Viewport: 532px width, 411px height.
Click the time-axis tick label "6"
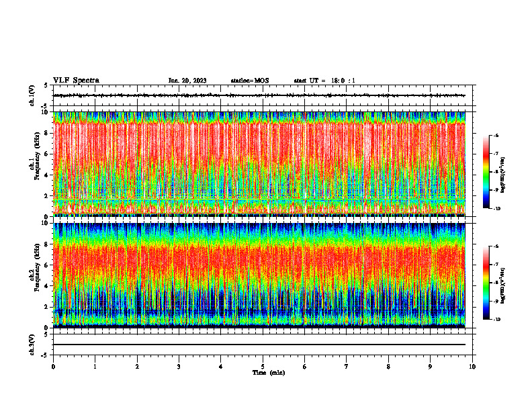click(x=304, y=367)
